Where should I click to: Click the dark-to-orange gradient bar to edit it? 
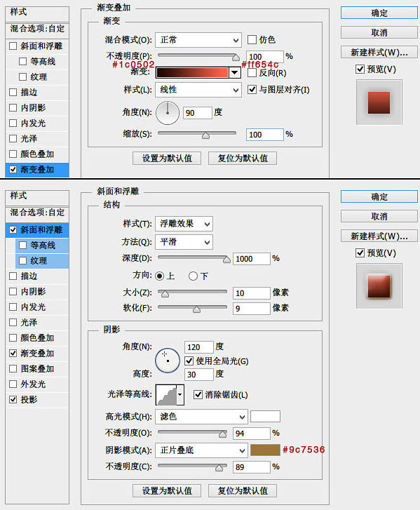pyautogui.click(x=192, y=72)
